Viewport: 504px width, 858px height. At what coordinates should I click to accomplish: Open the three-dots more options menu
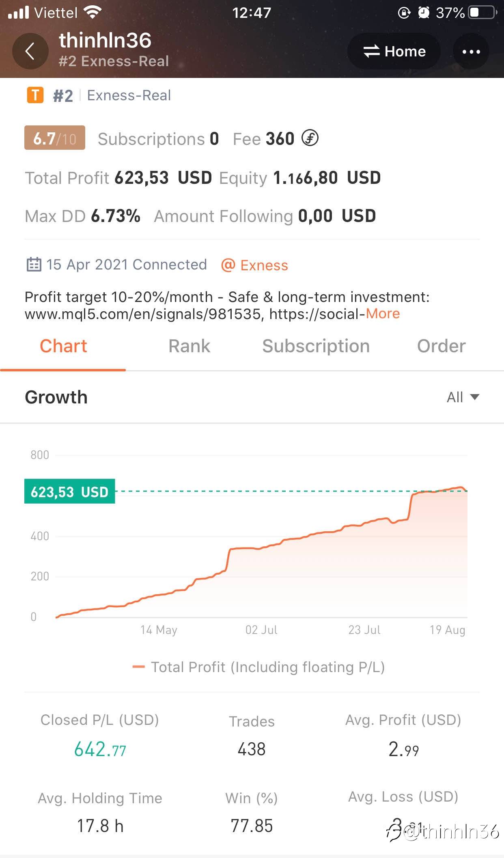pos(471,52)
